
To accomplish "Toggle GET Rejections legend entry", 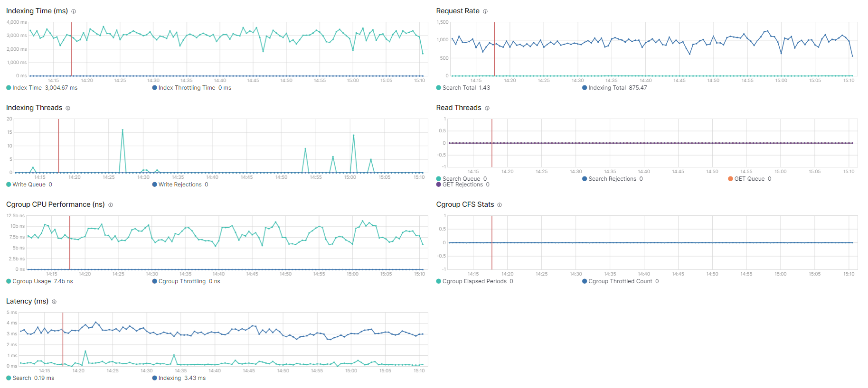I will pos(463,185).
